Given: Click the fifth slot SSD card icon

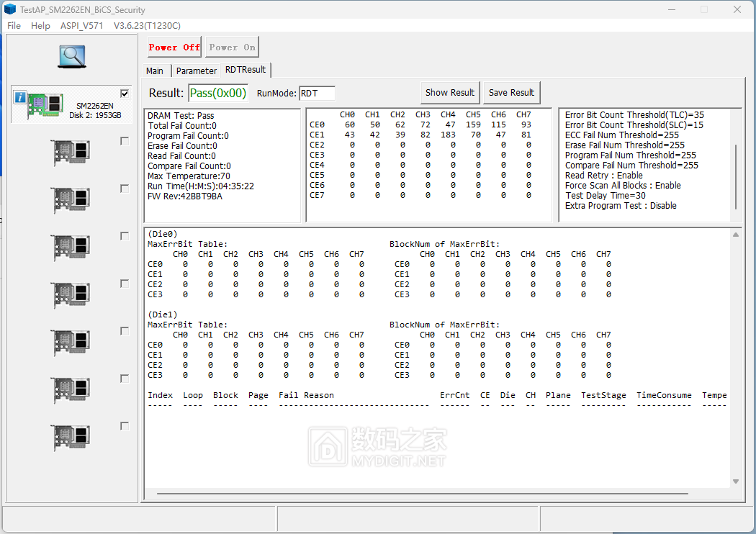Looking at the screenshot, I should (71, 295).
